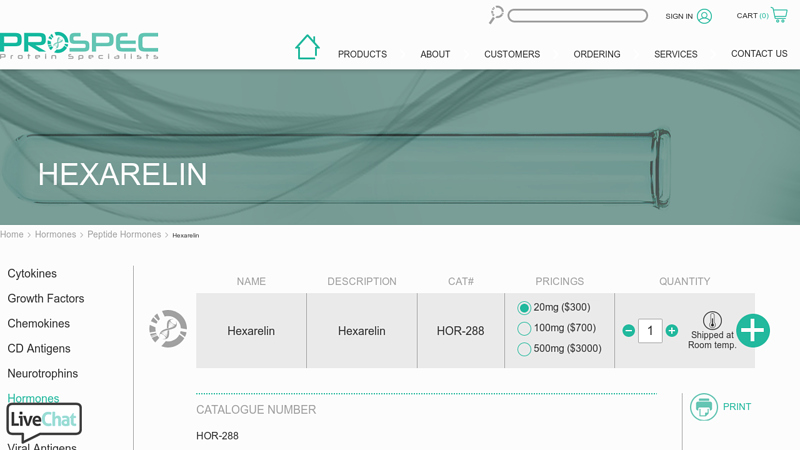
Task: Click the Room temp. shipping thermometer icon
Action: click(712, 321)
